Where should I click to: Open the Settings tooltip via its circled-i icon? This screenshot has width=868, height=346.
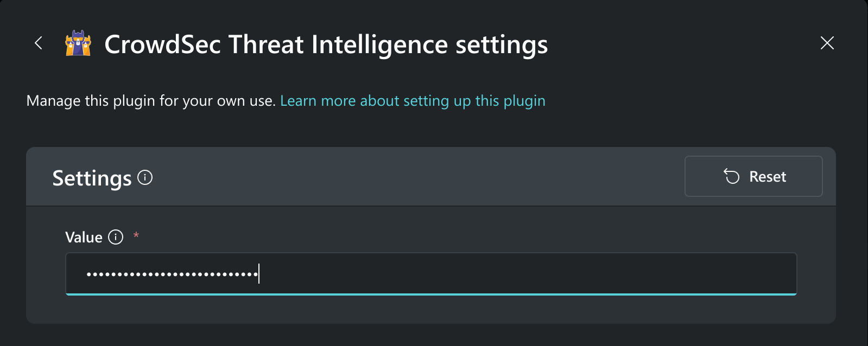tap(144, 177)
